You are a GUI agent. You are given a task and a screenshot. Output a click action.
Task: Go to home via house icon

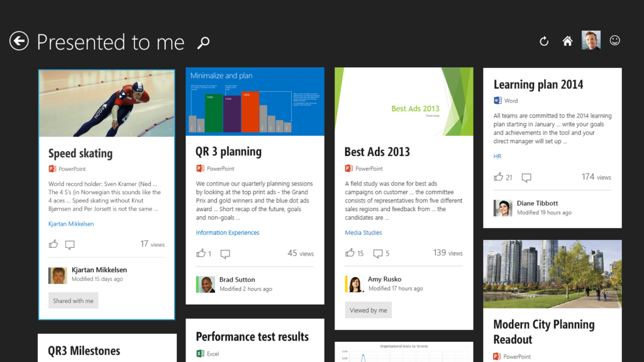[x=567, y=41]
